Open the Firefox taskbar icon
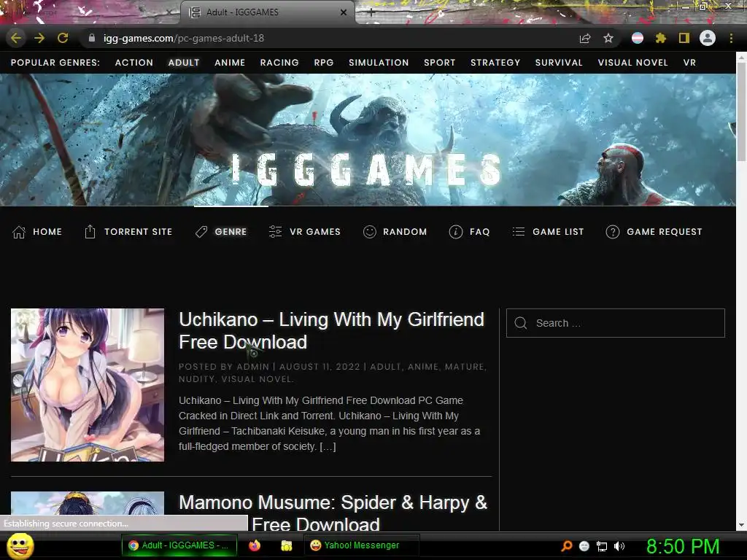747x560 pixels. [x=255, y=545]
